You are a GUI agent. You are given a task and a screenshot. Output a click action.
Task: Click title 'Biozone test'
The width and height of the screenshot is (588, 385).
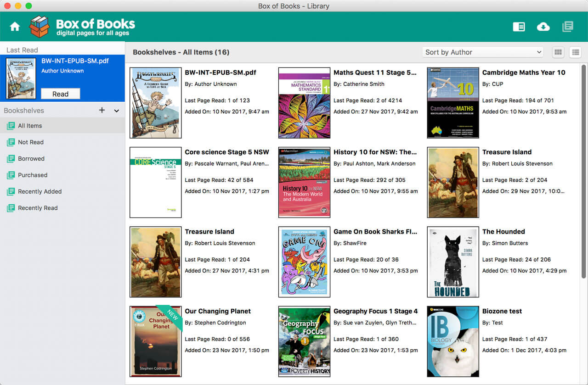click(502, 311)
